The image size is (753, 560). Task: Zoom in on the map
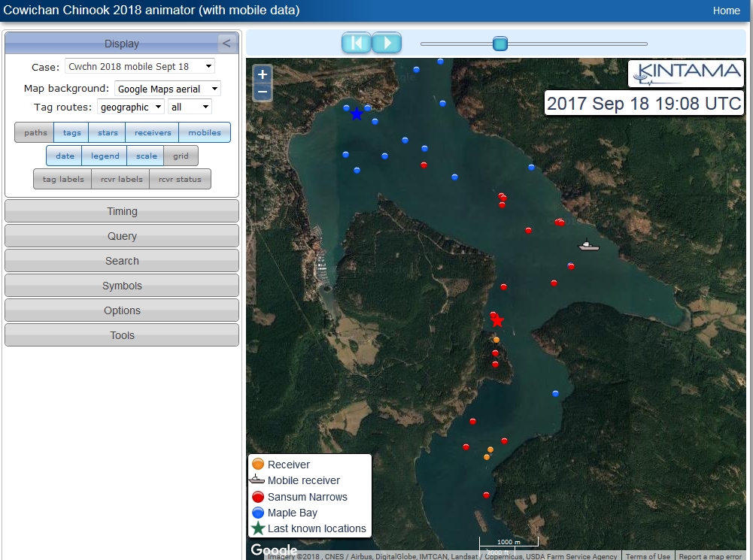263,74
